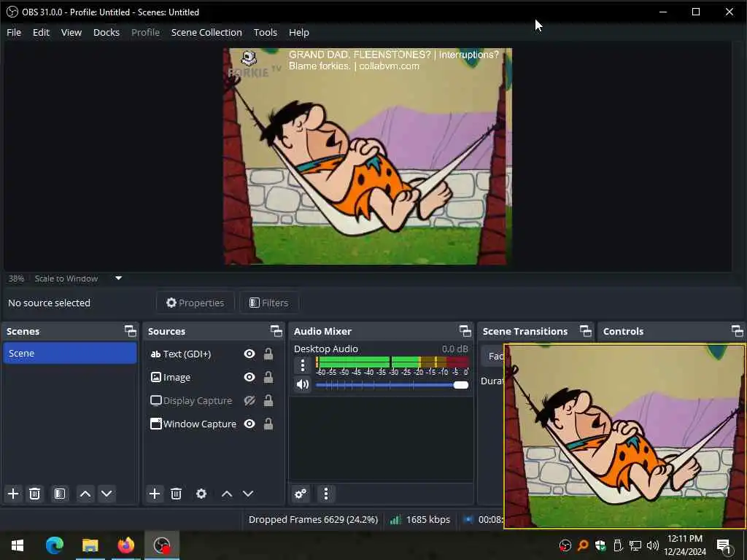
Task: Open Windows notification center
Action: pyautogui.click(x=724, y=546)
